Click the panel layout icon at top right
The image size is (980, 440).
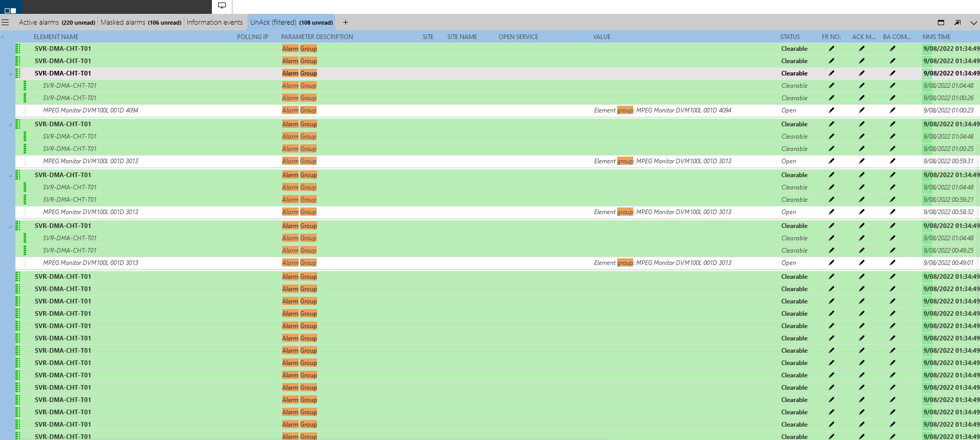(941, 22)
